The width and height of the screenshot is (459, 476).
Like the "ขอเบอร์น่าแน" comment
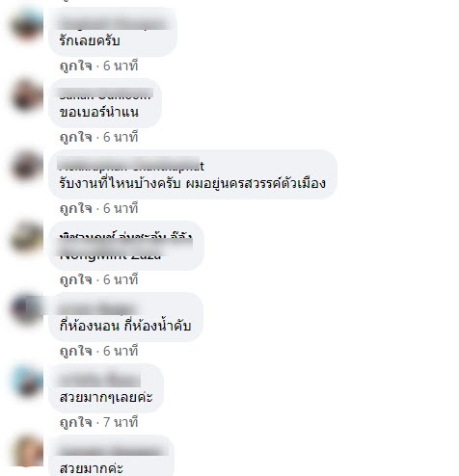point(76,137)
